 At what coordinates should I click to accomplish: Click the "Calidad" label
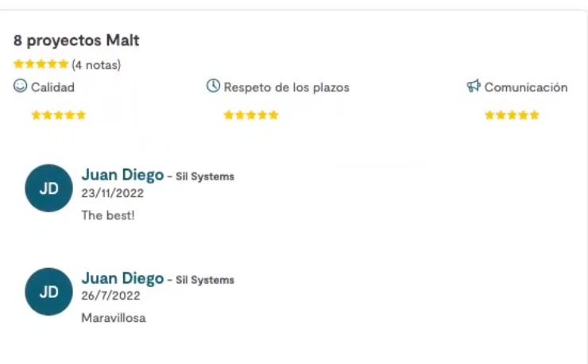pos(52,87)
